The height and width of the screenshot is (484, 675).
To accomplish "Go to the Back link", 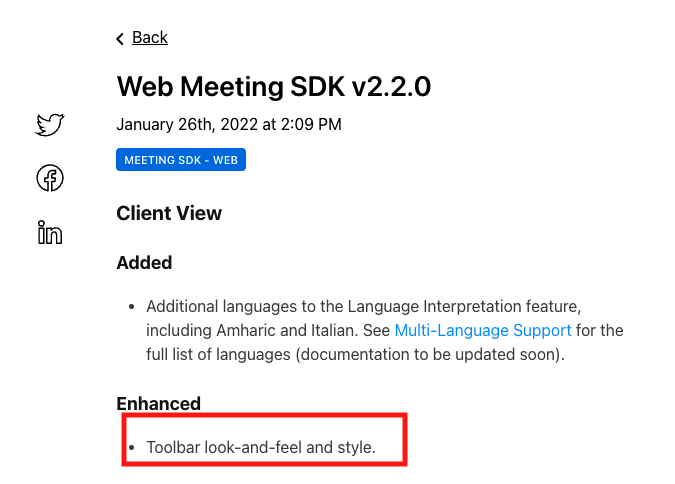I will (150, 38).
